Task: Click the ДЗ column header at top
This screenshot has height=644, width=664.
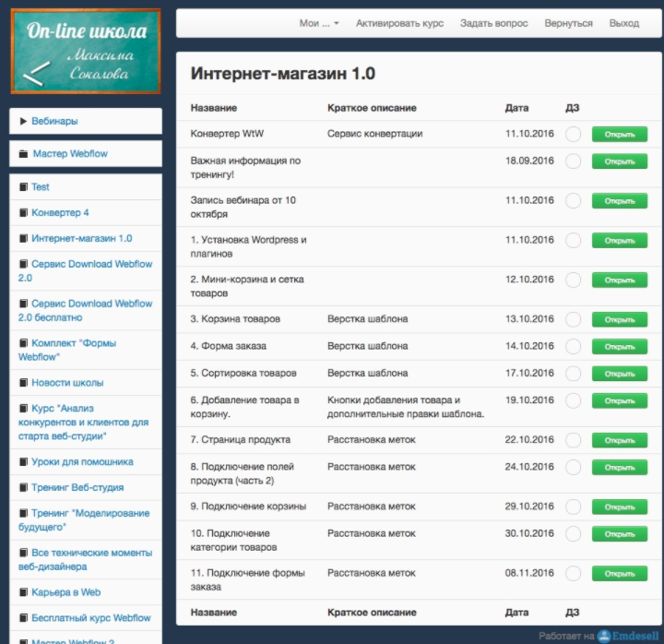Action: pos(572,108)
